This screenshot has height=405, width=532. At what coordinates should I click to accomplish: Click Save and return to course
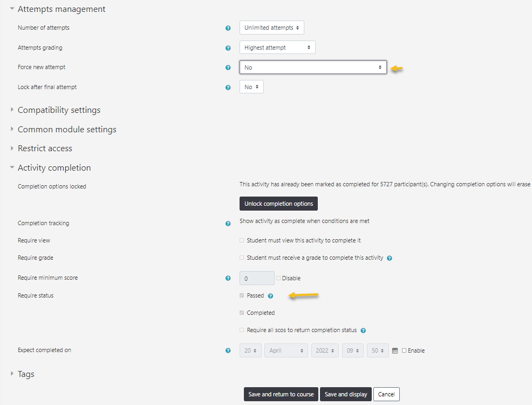pyautogui.click(x=281, y=394)
